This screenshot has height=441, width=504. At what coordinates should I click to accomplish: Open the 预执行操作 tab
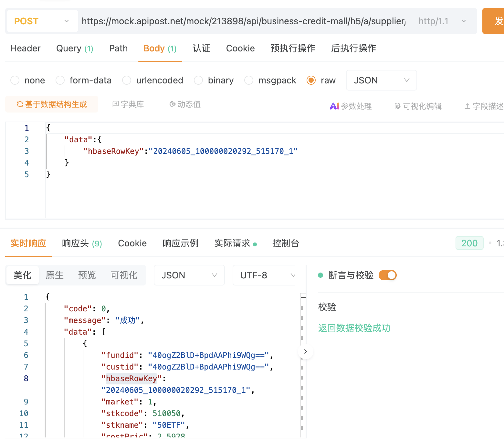293,48
